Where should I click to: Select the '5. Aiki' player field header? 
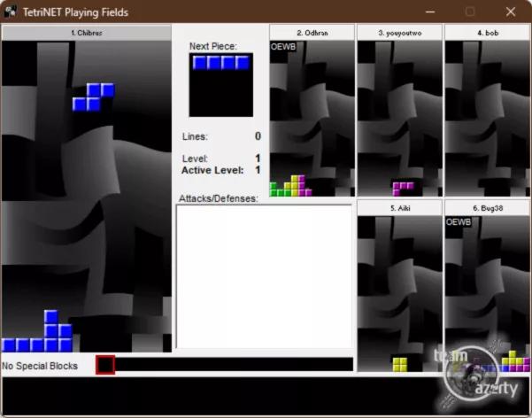(400, 208)
